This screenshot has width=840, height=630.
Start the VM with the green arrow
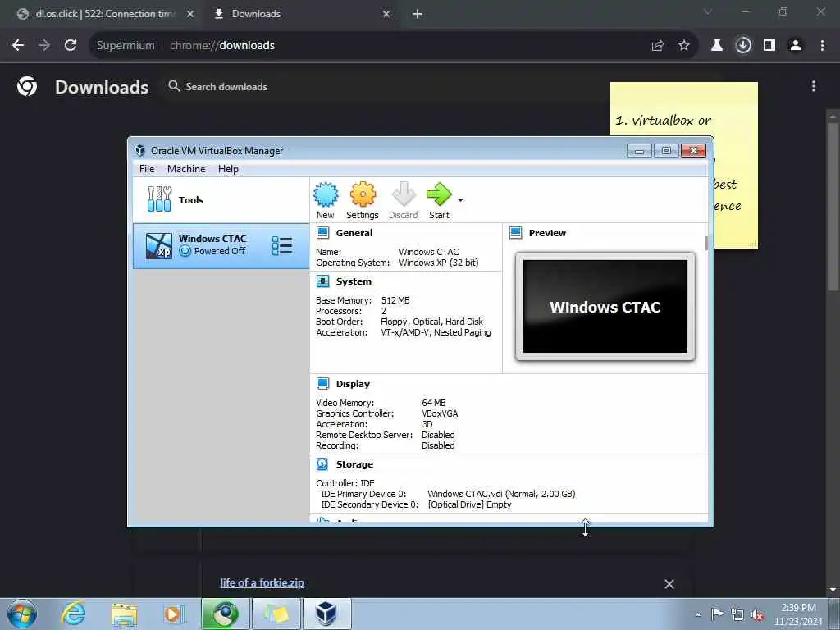tap(439, 194)
